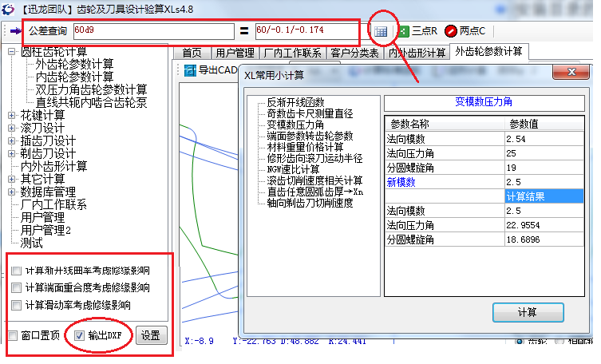The image size is (601, 364).
Task: Switch to the 首页 tab
Action: 192,53
